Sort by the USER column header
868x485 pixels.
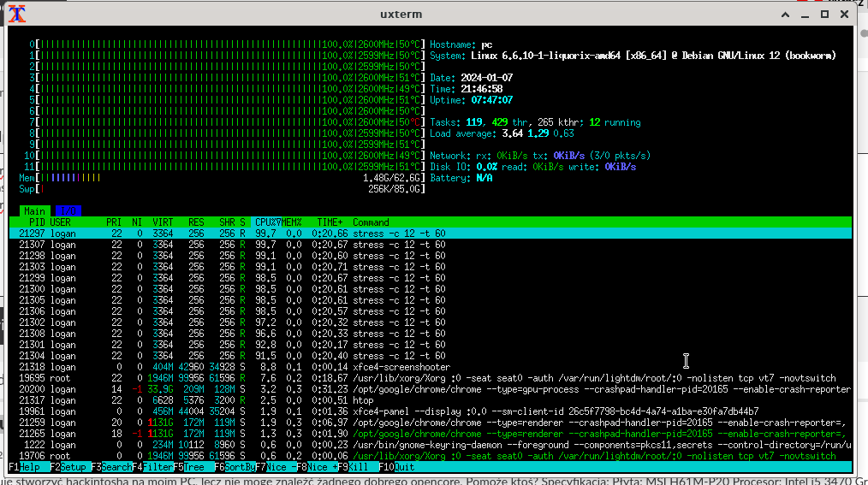point(60,222)
